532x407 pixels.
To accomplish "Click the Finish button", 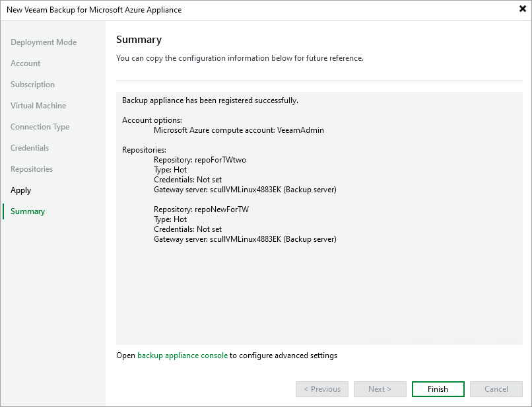I will (438, 389).
